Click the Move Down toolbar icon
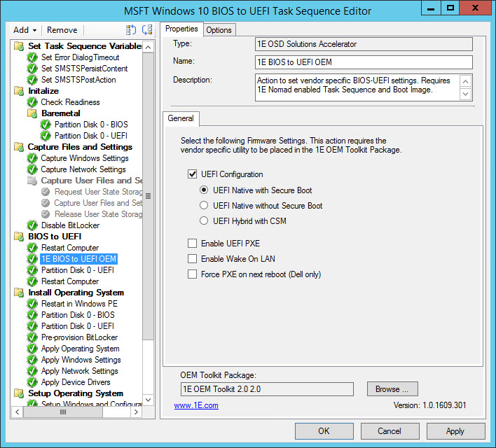496x448 pixels. pyautogui.click(x=146, y=30)
